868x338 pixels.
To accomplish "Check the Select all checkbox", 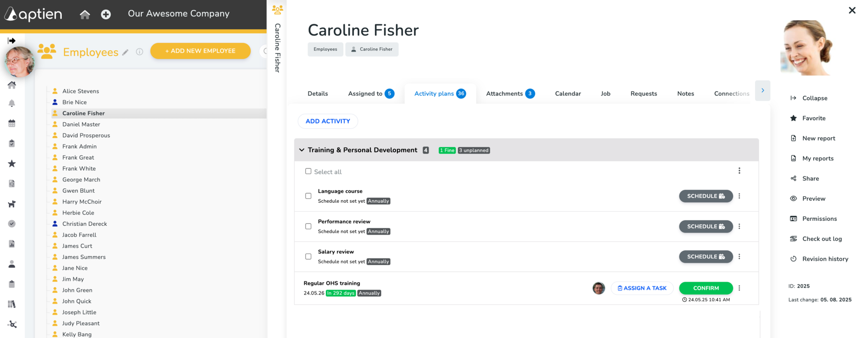I will (x=308, y=171).
